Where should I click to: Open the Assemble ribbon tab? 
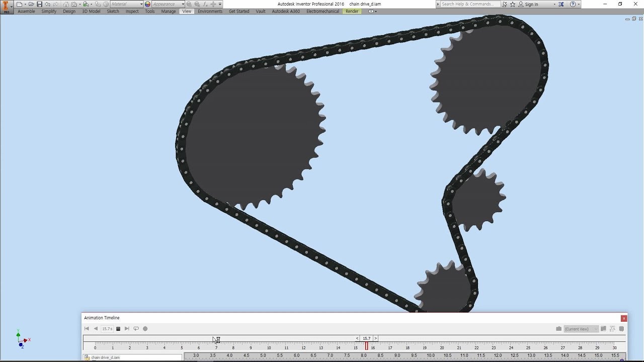(26, 11)
